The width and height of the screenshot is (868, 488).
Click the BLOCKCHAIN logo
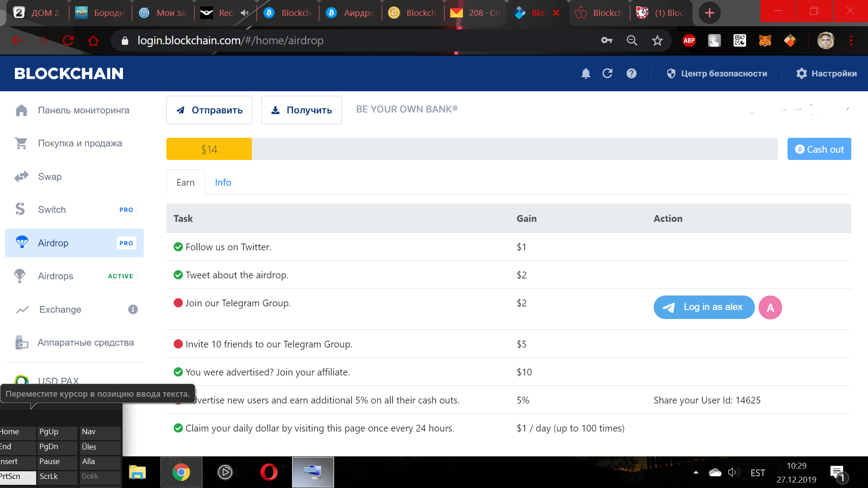(x=69, y=74)
